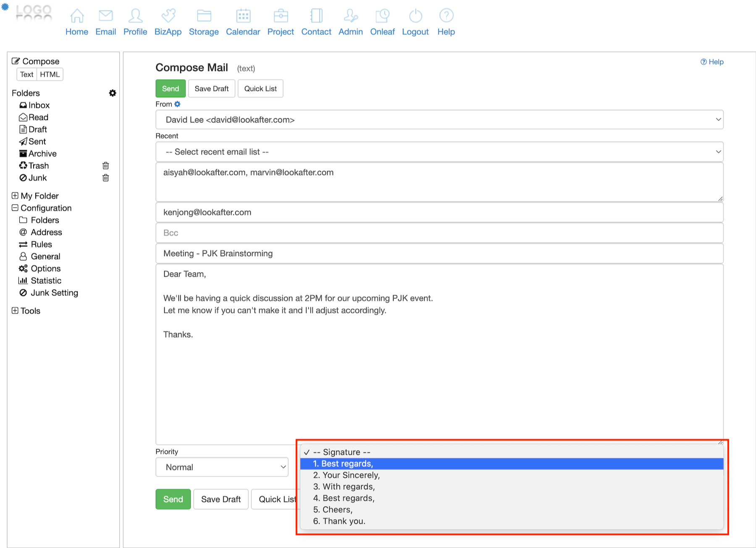
Task: Open the From sender dropdown
Action: click(x=439, y=120)
